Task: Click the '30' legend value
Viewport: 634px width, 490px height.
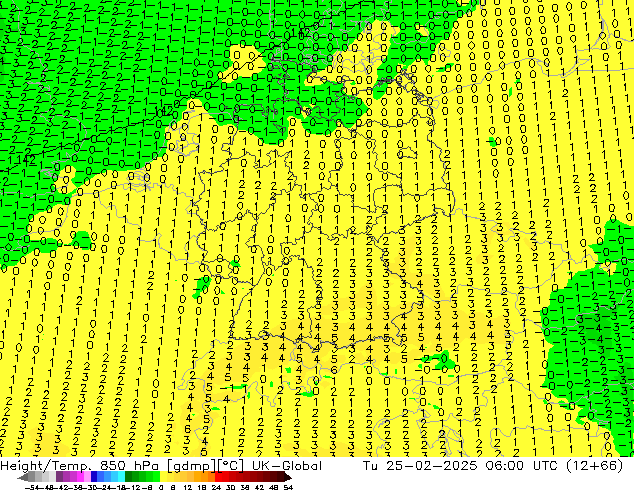Action: click(230, 487)
